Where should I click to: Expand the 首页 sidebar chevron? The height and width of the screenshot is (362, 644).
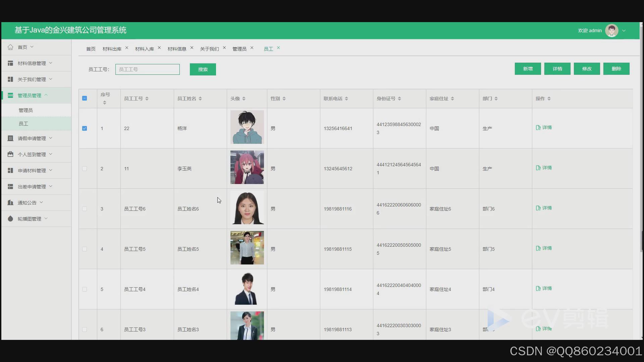[32, 47]
